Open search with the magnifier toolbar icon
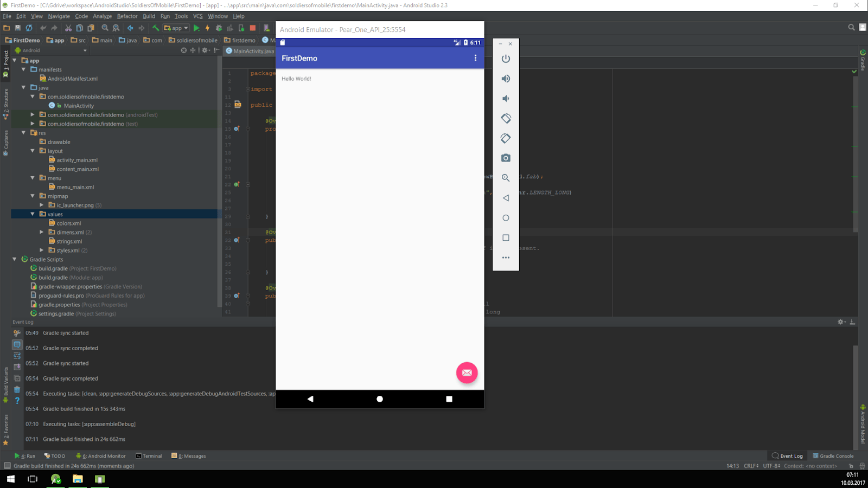 coord(105,28)
